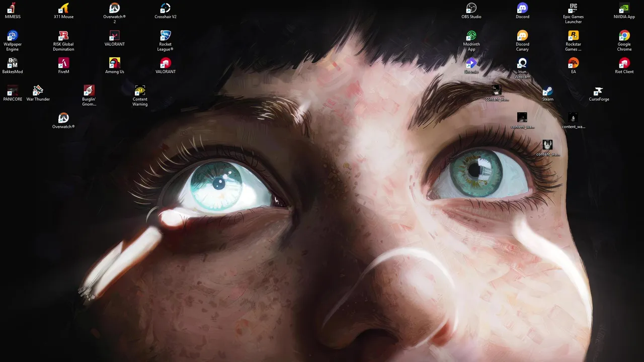Click RISK Global Domination shortcut
The width and height of the screenshot is (644, 362).
63,41
